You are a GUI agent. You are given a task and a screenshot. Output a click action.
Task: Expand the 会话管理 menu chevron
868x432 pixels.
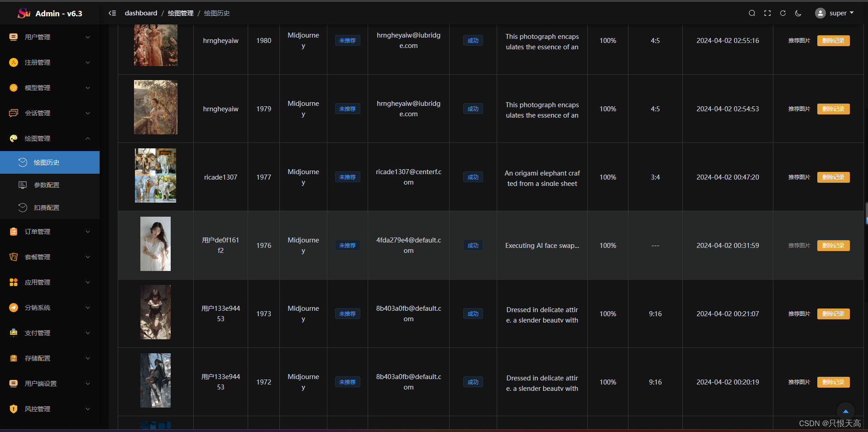tap(88, 113)
